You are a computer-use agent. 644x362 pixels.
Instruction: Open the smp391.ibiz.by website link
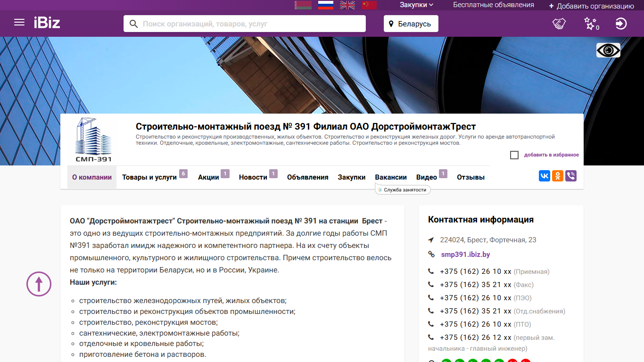[465, 255]
